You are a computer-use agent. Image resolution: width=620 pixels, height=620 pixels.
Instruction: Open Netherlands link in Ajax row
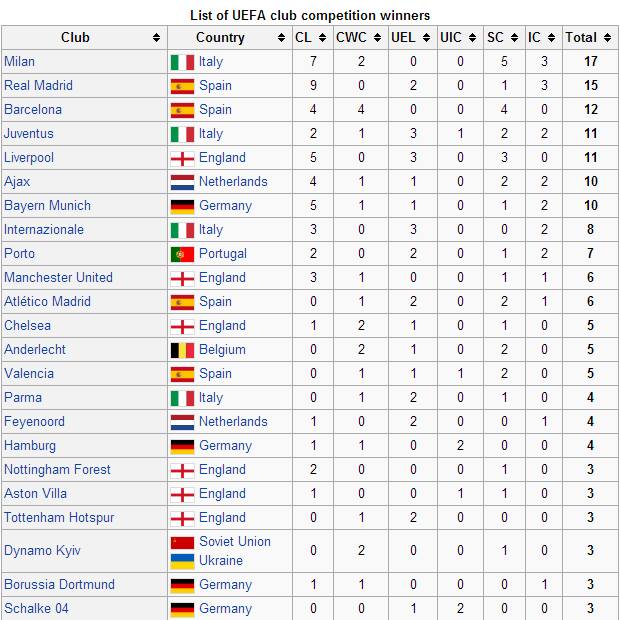(x=233, y=181)
